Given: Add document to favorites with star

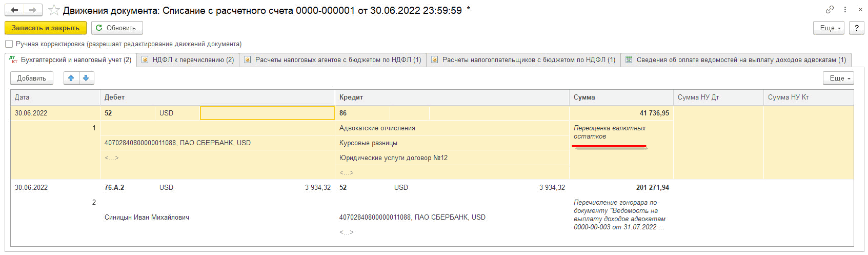Looking at the screenshot, I should 54,10.
